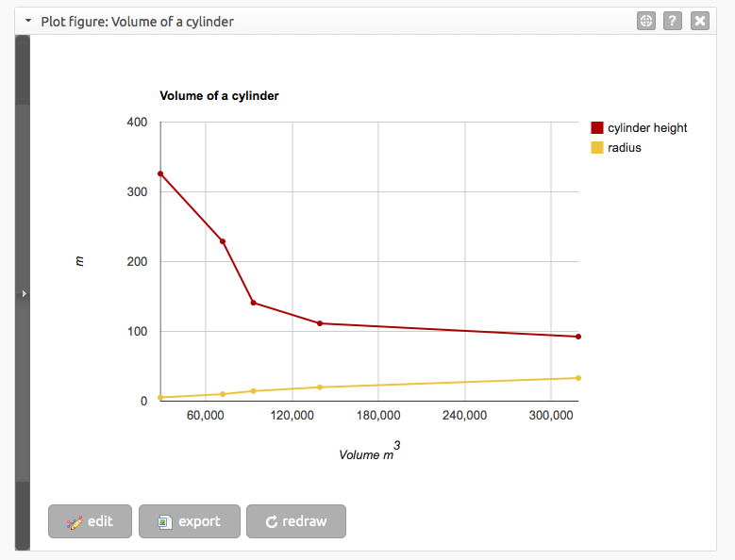
Task: Collapse the Plot figure panel with title arrow
Action: coord(28,21)
